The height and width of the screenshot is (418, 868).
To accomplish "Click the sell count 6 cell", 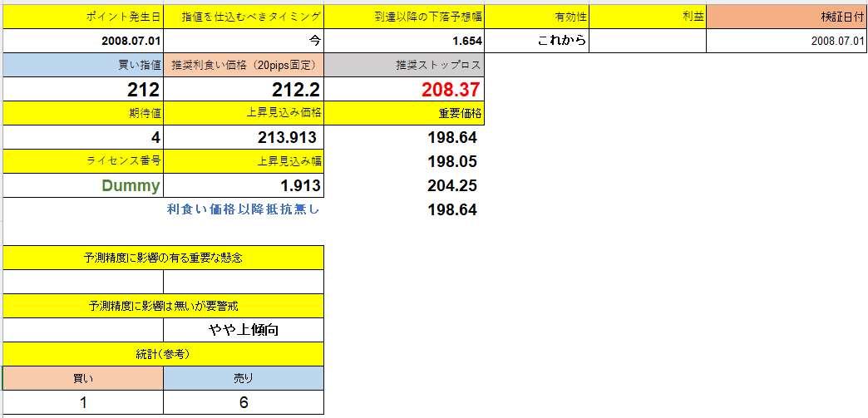I will point(244,402).
